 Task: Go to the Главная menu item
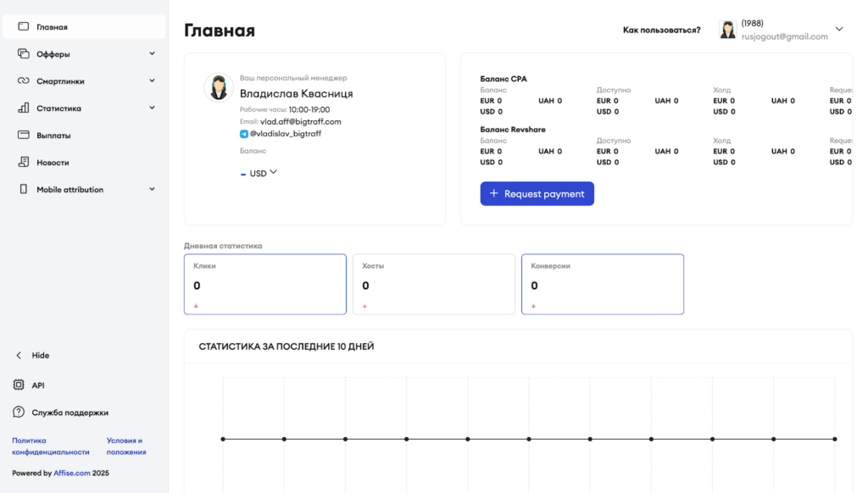pyautogui.click(x=84, y=26)
